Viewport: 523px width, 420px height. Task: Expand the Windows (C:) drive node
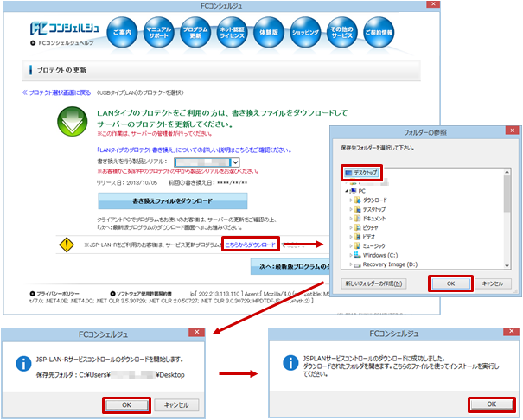pyautogui.click(x=353, y=255)
